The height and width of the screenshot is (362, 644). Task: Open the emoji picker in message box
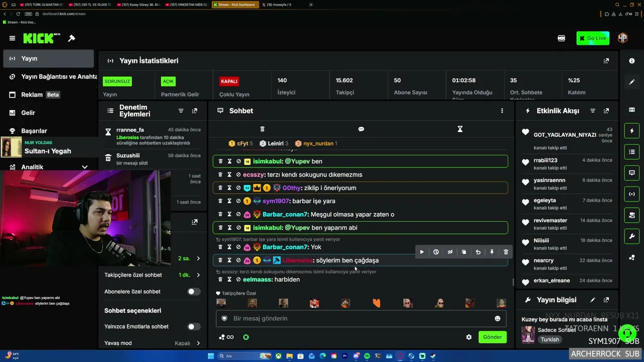tap(498, 318)
